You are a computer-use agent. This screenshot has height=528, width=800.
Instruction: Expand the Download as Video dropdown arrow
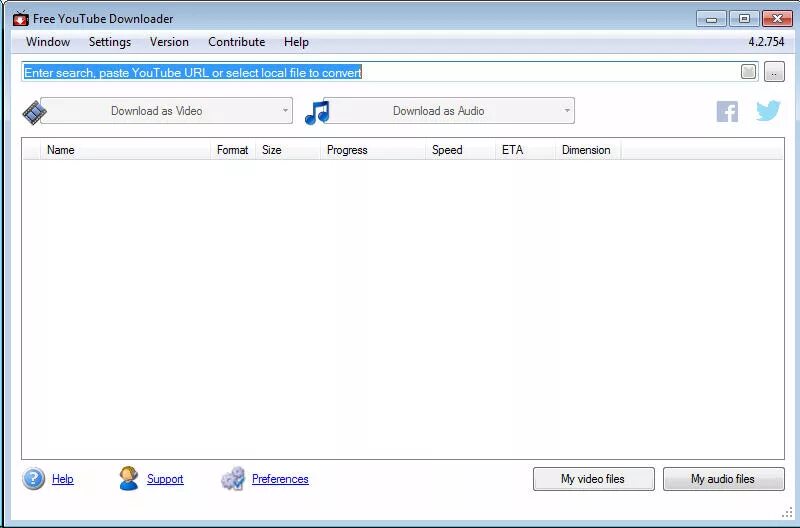coord(285,110)
